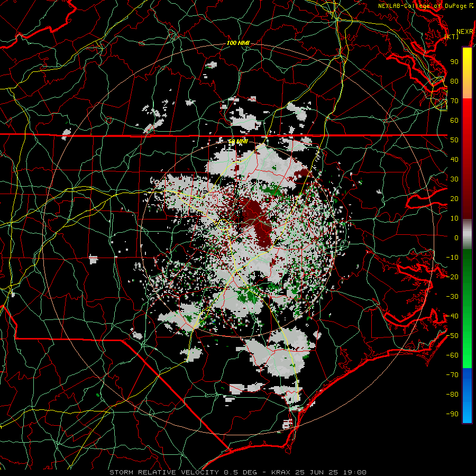Click the "0" value on the velocity scale

pos(456,238)
